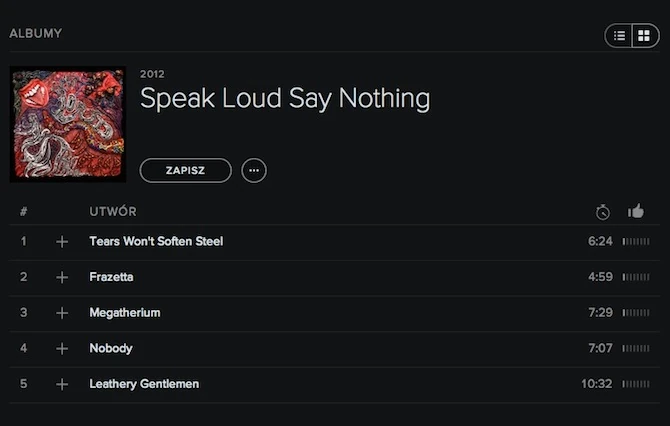The width and height of the screenshot is (670, 426).
Task: Switch to list view layout
Action: 619,36
